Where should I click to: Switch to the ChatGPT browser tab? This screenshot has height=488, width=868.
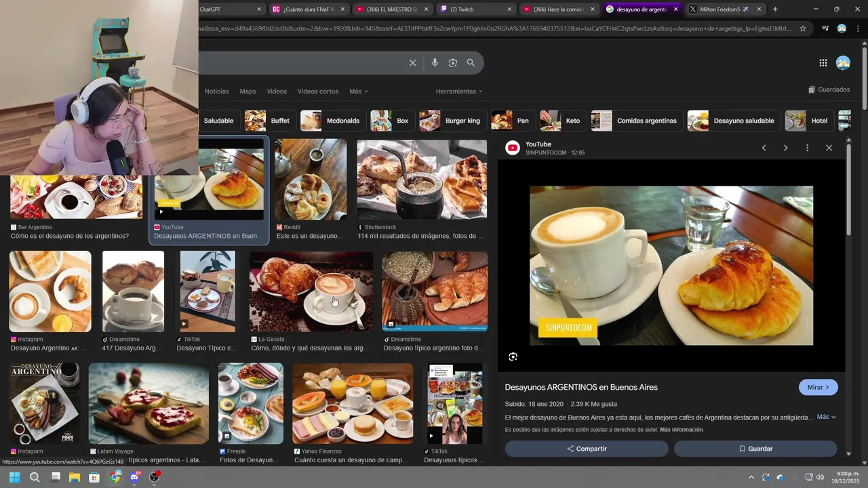point(226,9)
